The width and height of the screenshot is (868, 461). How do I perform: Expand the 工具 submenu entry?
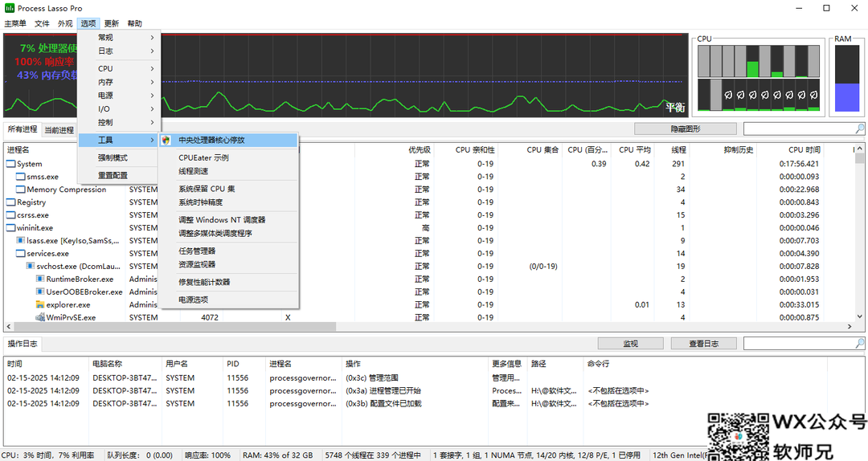coord(120,140)
